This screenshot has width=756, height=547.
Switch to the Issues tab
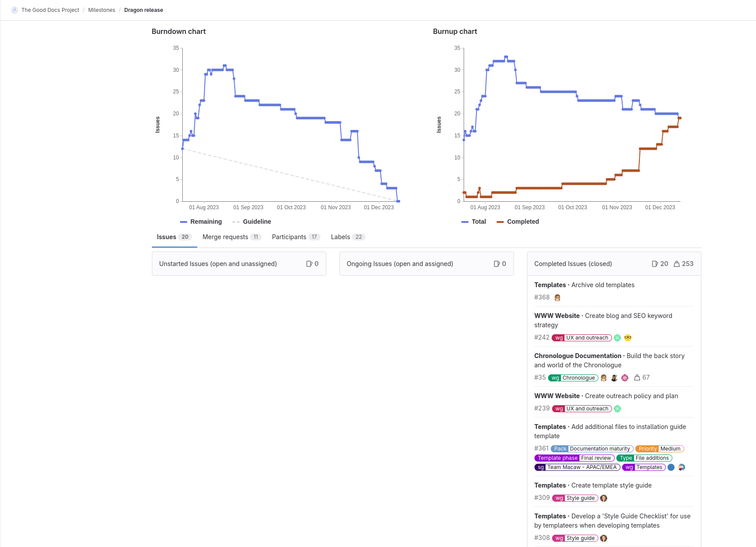(x=174, y=237)
